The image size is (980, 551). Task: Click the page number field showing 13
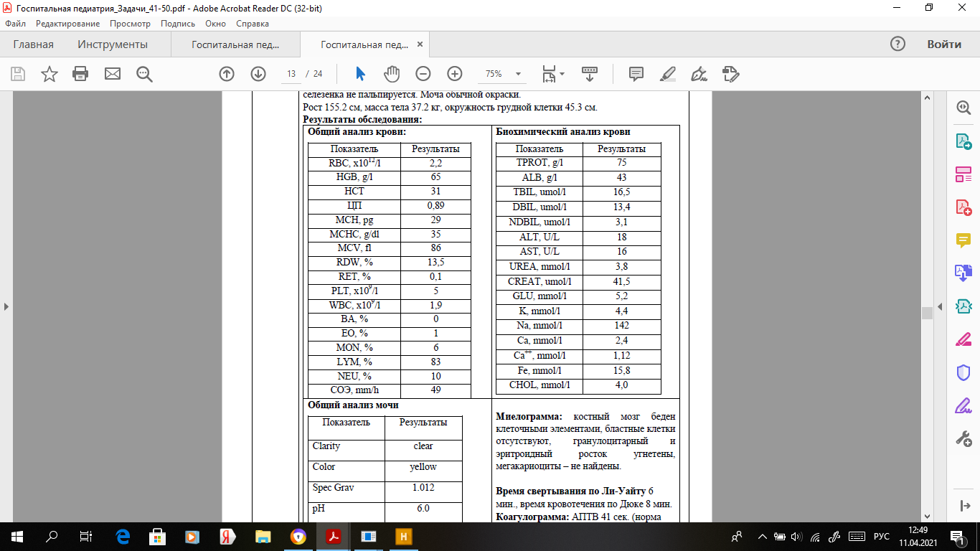[291, 74]
